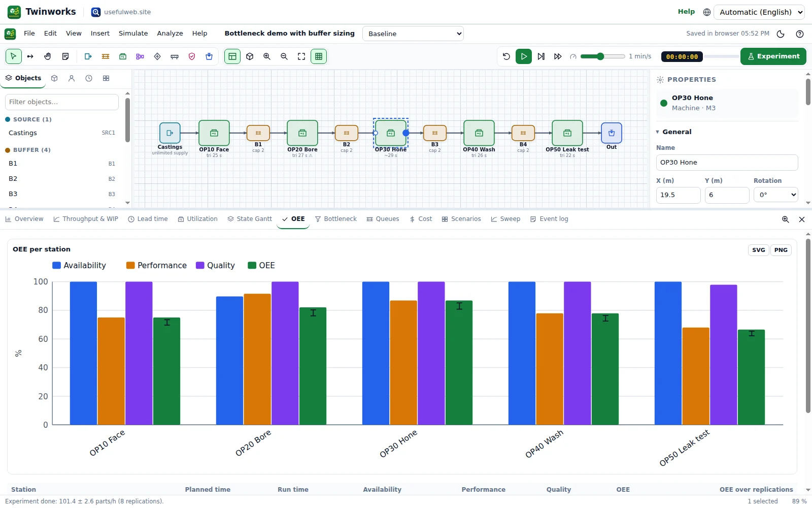Add a Buffer object from toolbar
812x508 pixels.
point(106,56)
